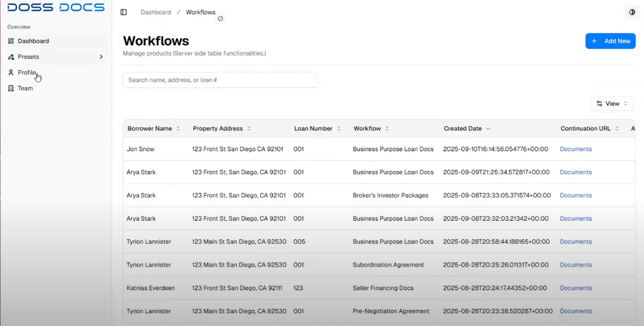Image resolution: width=644 pixels, height=326 pixels.
Task: Click the Team building icon
Action: coord(11,88)
